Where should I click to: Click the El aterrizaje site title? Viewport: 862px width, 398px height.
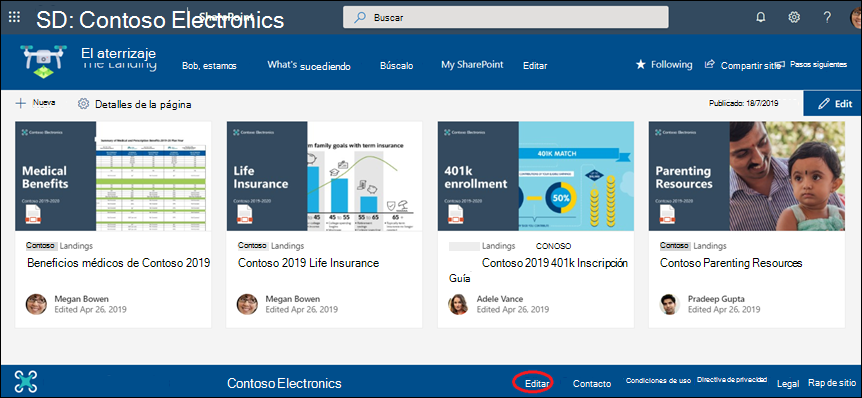point(119,53)
